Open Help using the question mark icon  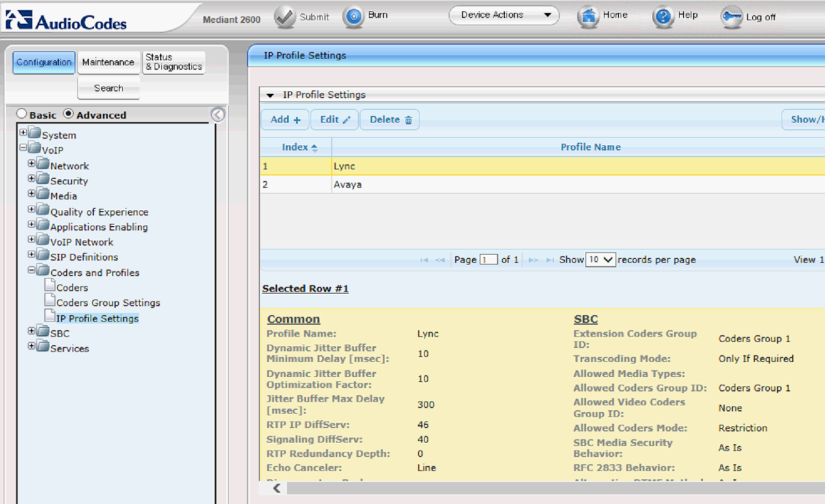tap(663, 15)
